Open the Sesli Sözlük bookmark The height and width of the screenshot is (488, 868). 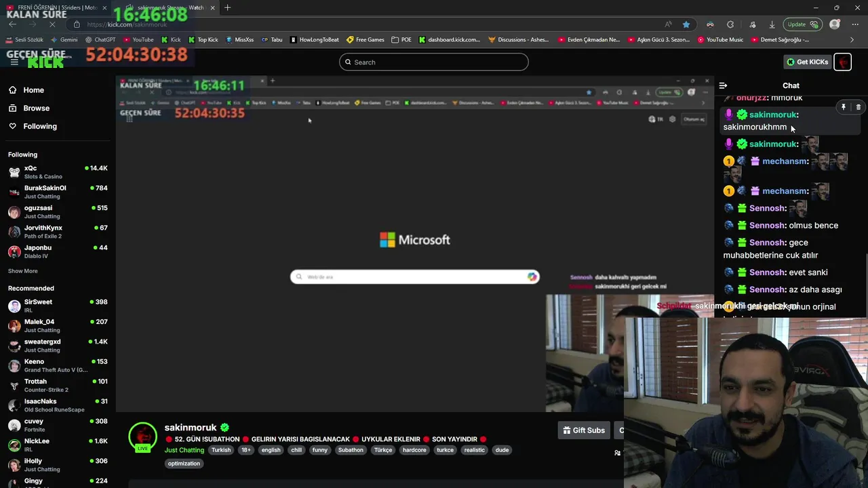(24, 39)
